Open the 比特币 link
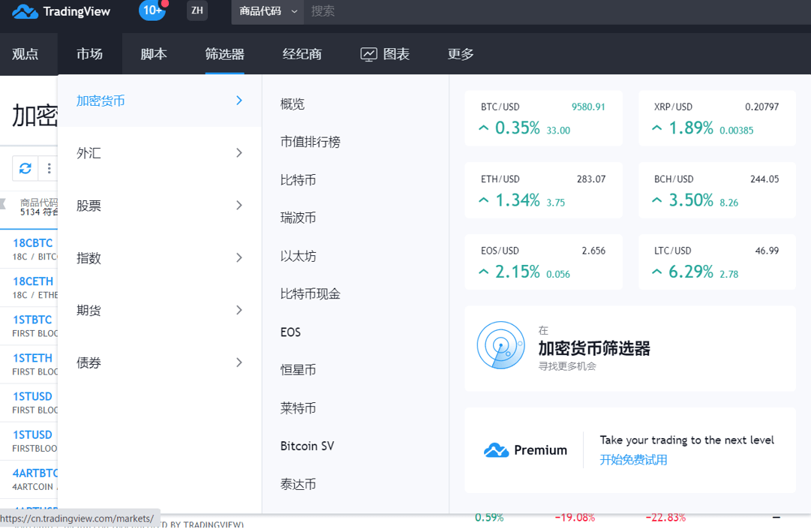This screenshot has height=532, width=811. coord(298,180)
